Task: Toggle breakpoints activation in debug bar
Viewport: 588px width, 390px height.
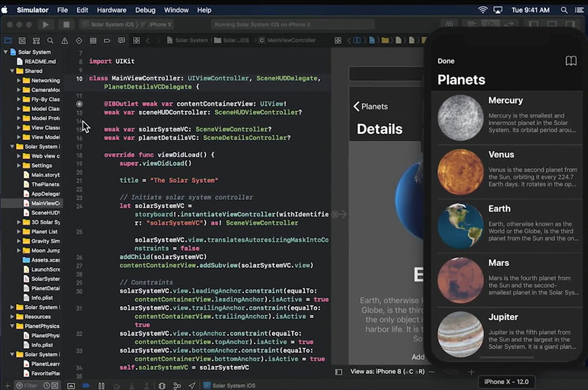Action: point(86,386)
